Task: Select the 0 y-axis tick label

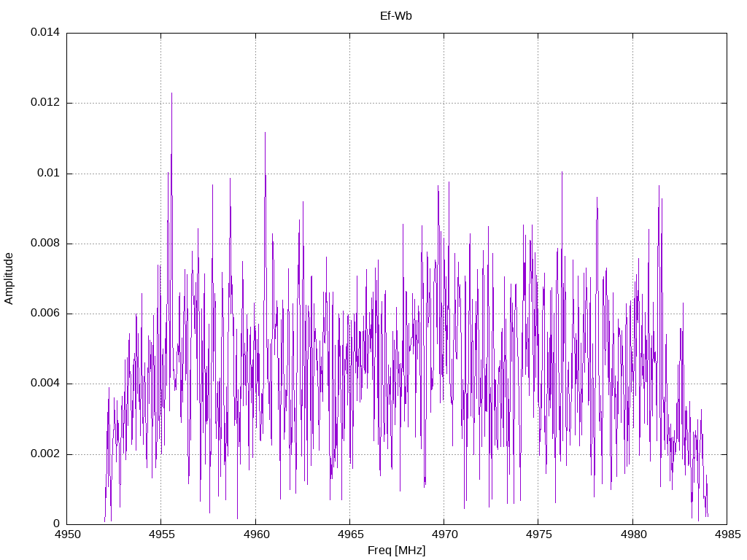Action: pos(57,524)
